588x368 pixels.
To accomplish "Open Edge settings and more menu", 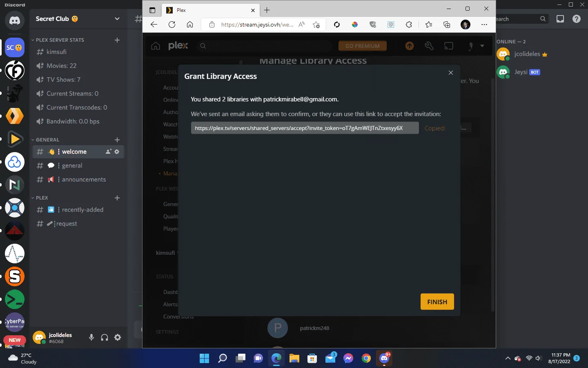I will 484,25.
